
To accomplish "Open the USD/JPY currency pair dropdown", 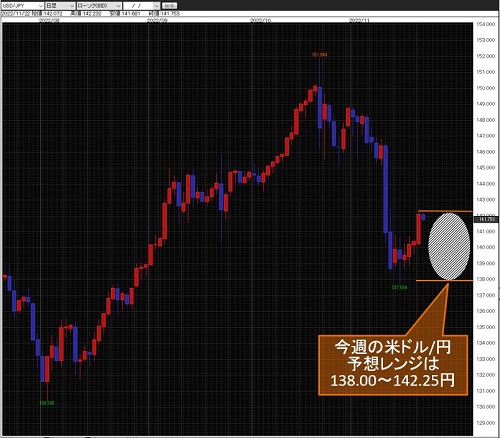I will [23, 6].
